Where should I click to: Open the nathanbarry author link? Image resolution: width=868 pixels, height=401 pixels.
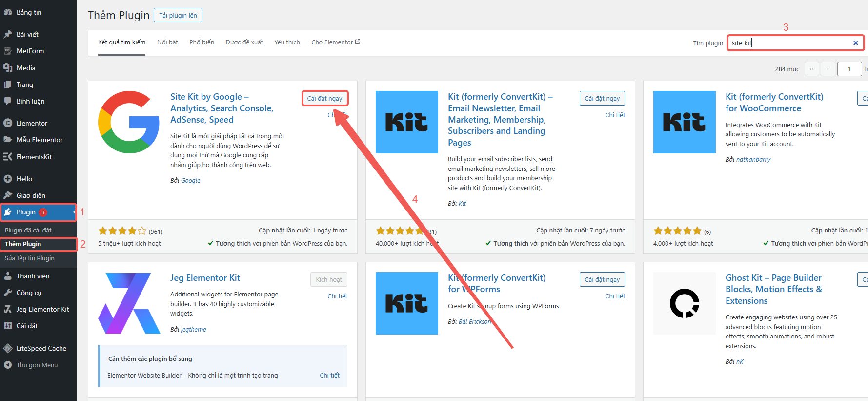[x=753, y=160]
